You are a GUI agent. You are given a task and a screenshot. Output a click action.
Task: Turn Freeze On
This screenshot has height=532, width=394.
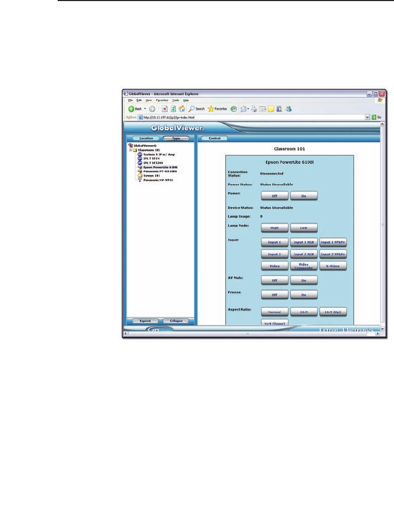tap(304, 295)
